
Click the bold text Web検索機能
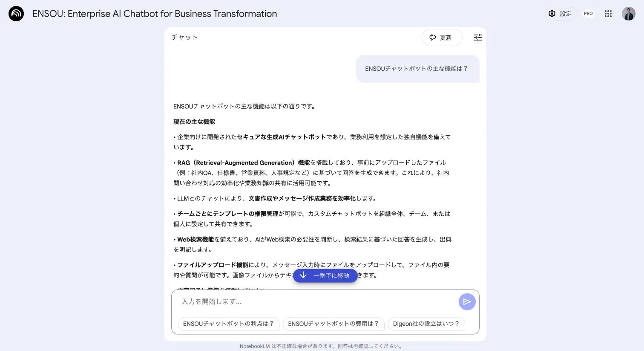195,239
